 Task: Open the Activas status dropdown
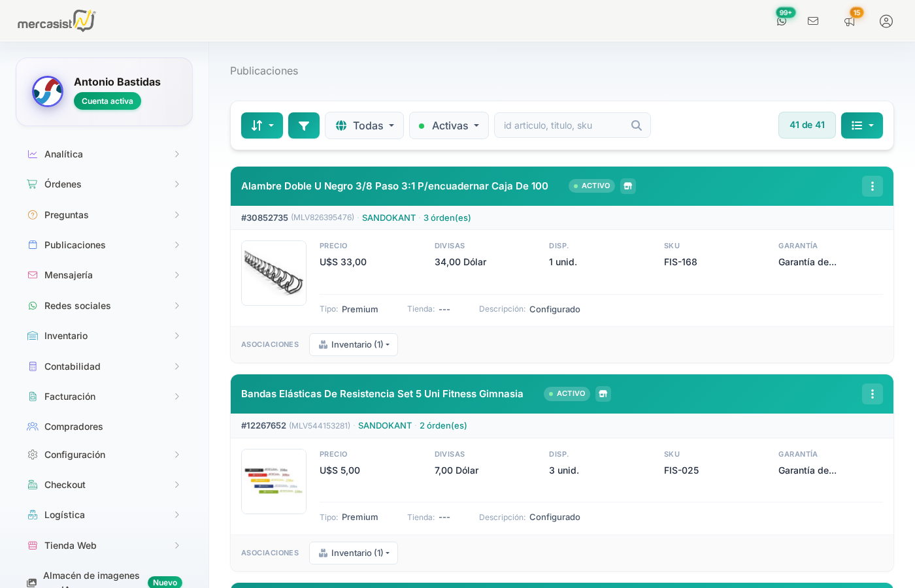coord(449,125)
